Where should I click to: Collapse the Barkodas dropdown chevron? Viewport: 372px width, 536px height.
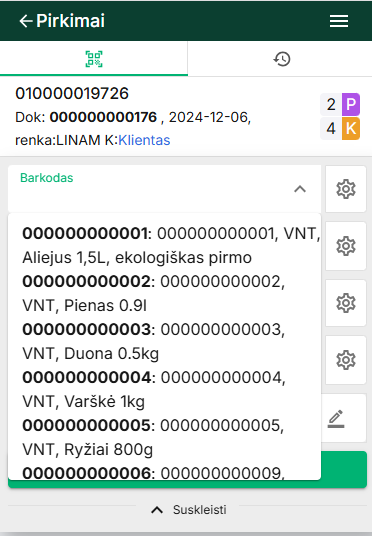tap(300, 189)
